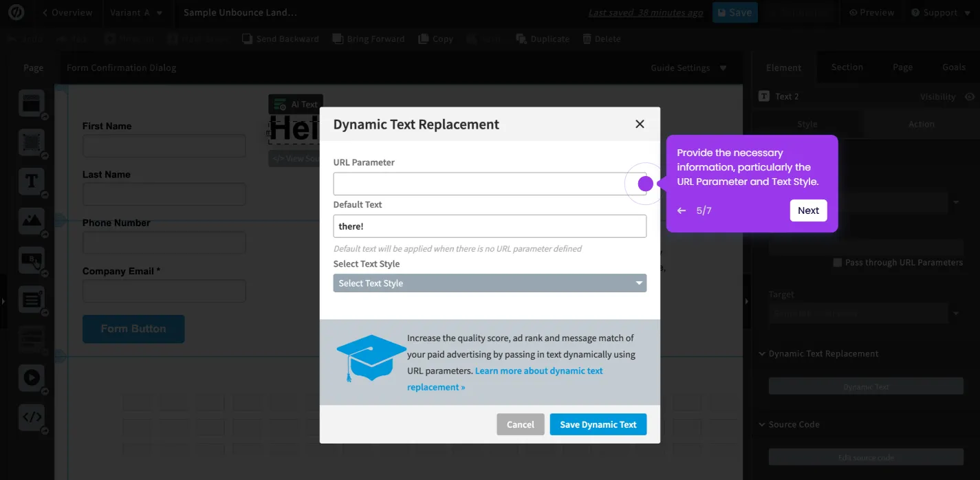Expand the left collapsed panel arrow
This screenshot has height=480, width=980.
point(3,301)
